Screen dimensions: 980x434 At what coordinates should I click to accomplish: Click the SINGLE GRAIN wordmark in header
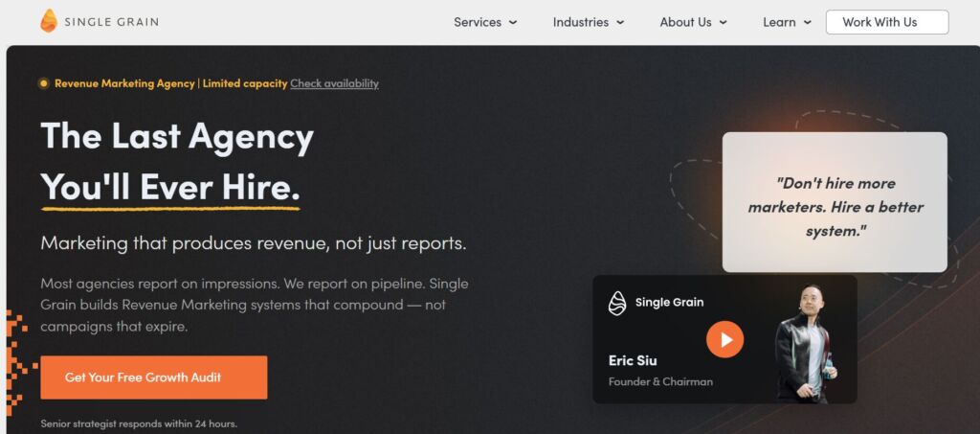(x=111, y=22)
